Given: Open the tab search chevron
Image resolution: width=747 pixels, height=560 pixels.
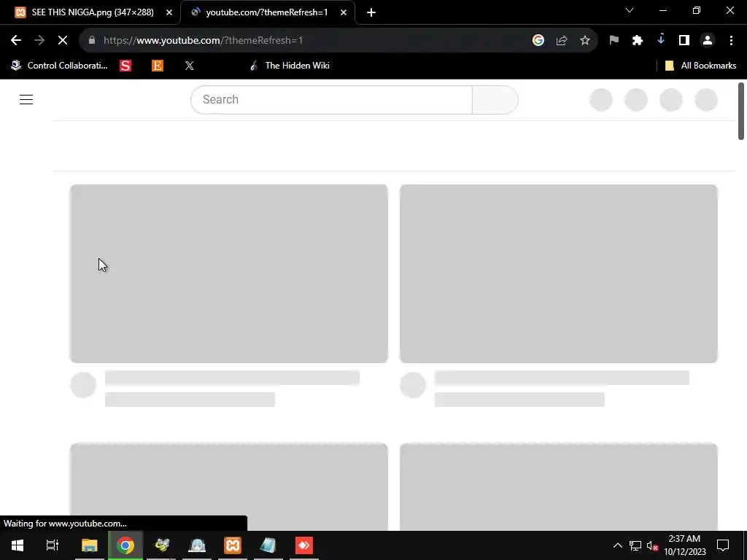Looking at the screenshot, I should coord(630,10).
